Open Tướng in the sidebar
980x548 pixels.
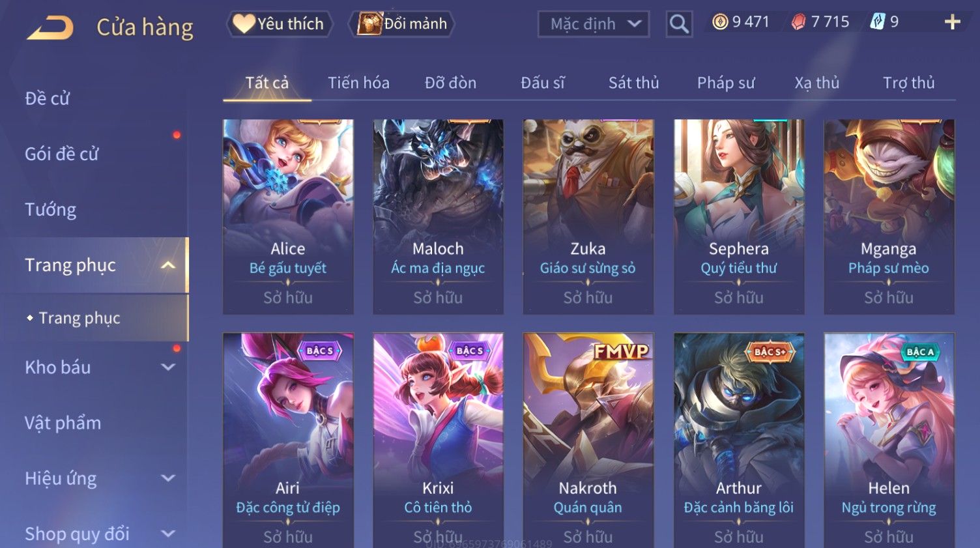(x=51, y=210)
